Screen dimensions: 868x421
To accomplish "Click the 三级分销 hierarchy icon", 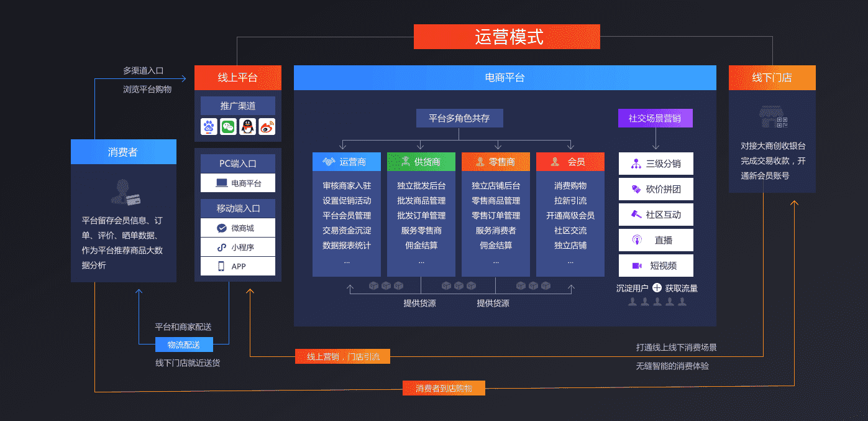I will pyautogui.click(x=636, y=164).
